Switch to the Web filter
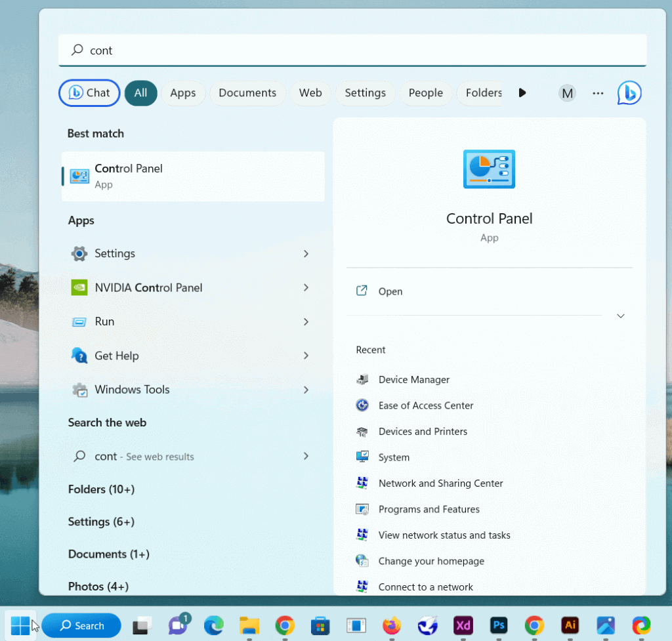The image size is (672, 641). (x=310, y=93)
